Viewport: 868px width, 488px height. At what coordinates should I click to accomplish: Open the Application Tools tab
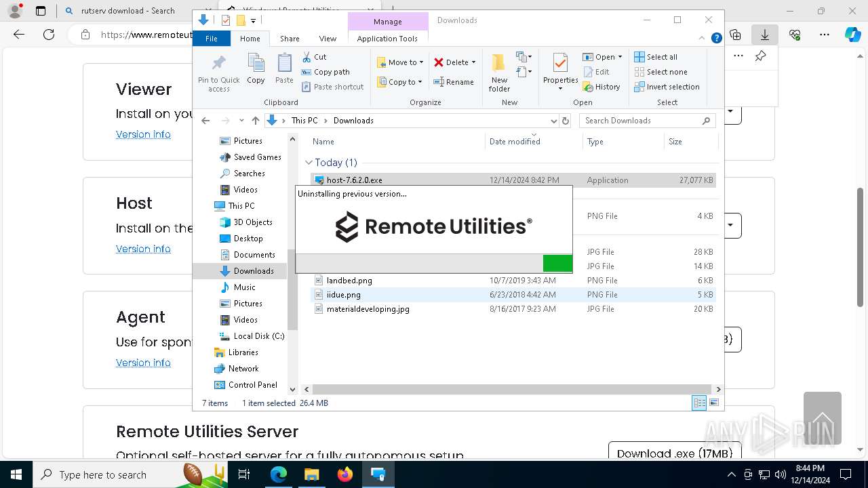pyautogui.click(x=387, y=39)
